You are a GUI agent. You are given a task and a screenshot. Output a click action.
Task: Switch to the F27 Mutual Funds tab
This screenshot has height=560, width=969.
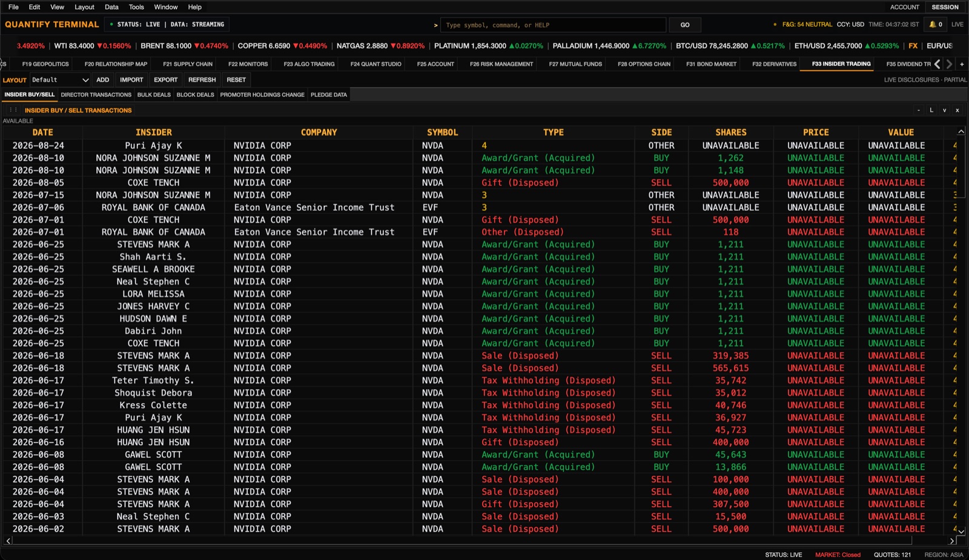tap(575, 64)
